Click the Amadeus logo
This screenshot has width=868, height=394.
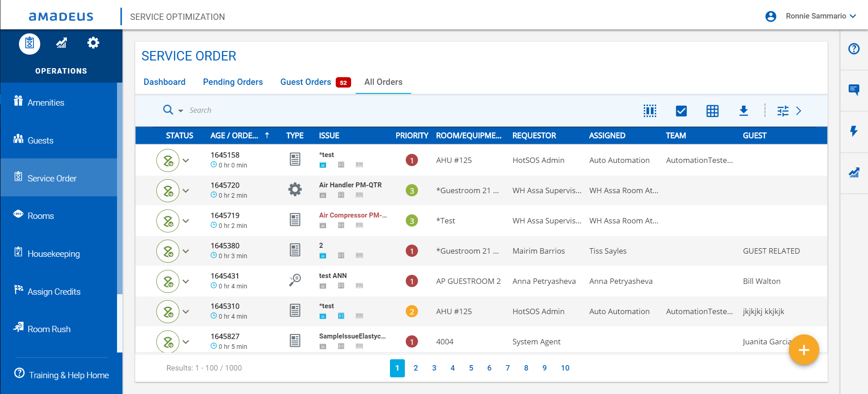pyautogui.click(x=61, y=17)
